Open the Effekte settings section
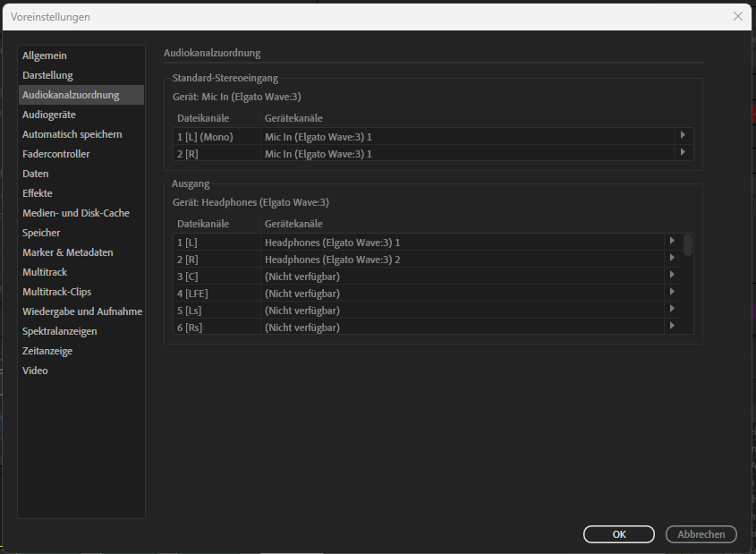 pos(37,192)
